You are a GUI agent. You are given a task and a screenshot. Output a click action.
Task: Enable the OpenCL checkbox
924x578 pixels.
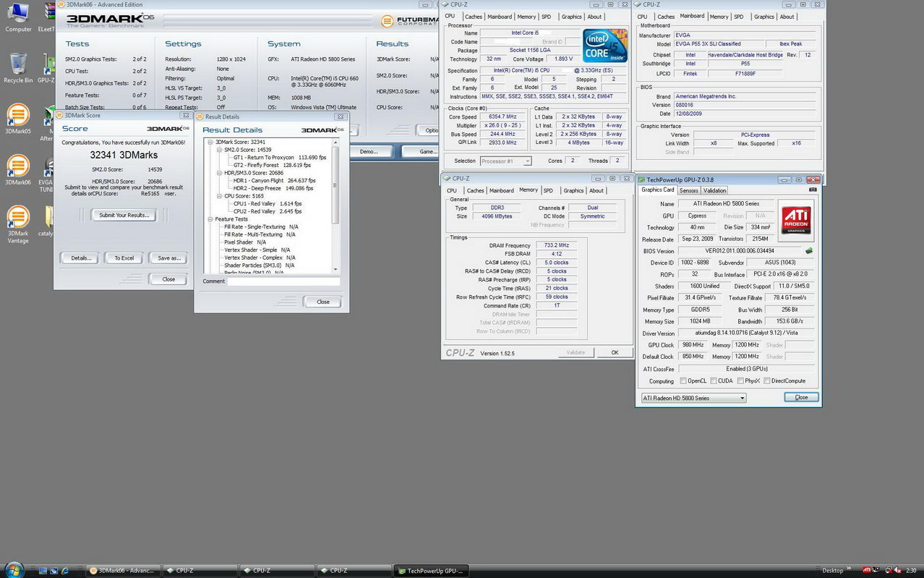683,381
